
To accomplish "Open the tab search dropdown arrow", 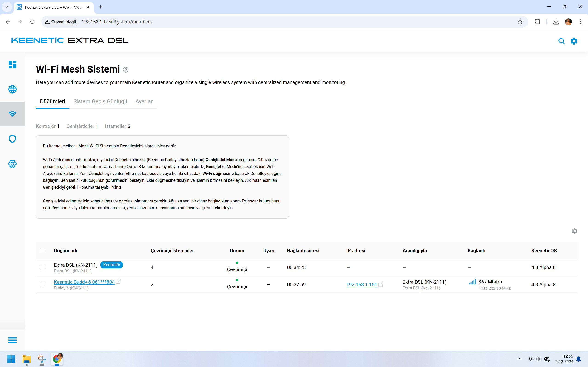I will click(x=7, y=7).
